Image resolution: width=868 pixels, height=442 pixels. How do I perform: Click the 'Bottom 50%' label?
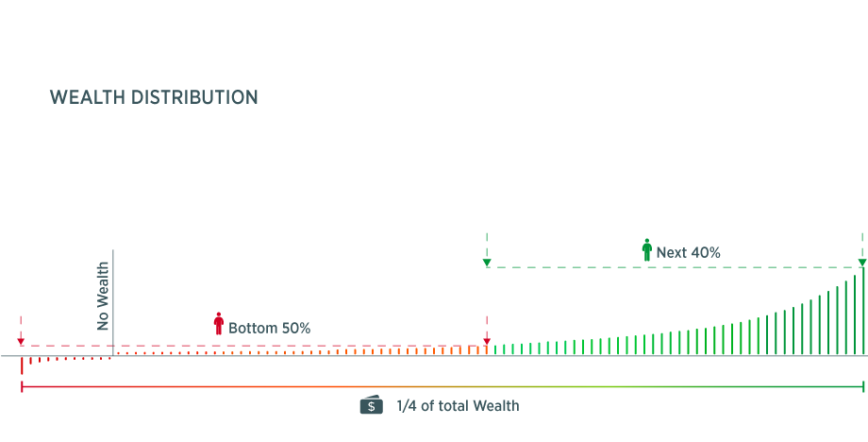(x=270, y=328)
